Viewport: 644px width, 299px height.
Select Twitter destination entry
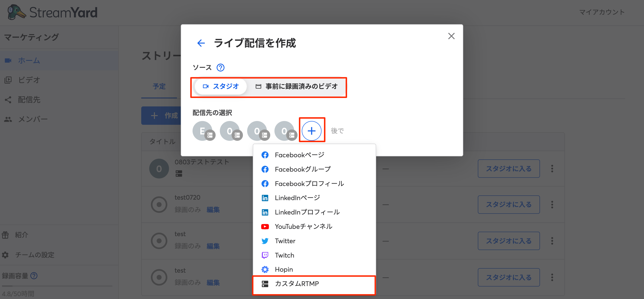click(x=314, y=241)
